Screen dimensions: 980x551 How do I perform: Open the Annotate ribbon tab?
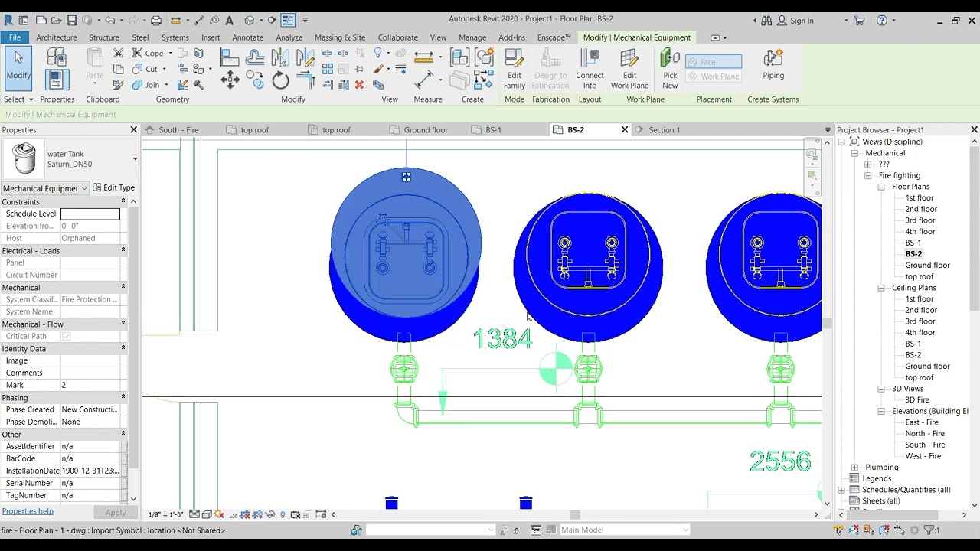tap(247, 37)
